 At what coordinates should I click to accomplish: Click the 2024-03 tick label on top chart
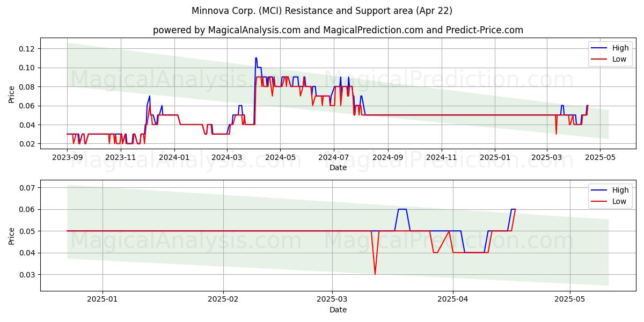(x=226, y=158)
